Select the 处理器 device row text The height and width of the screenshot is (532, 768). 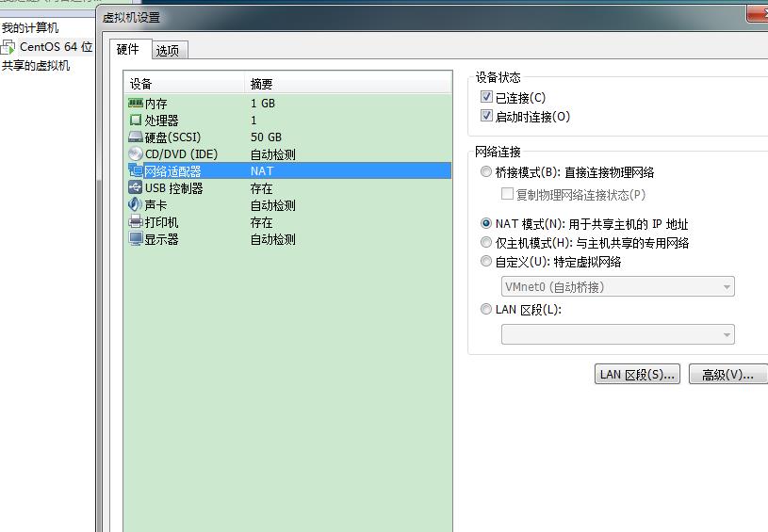pos(162,121)
